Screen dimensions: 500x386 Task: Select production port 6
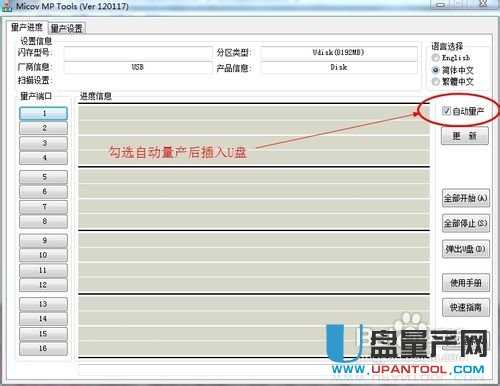coord(44,192)
